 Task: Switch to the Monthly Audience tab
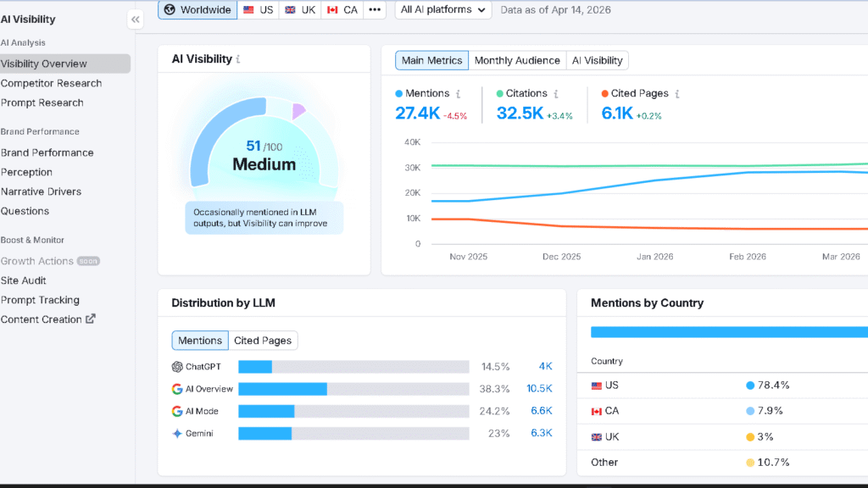tap(517, 60)
